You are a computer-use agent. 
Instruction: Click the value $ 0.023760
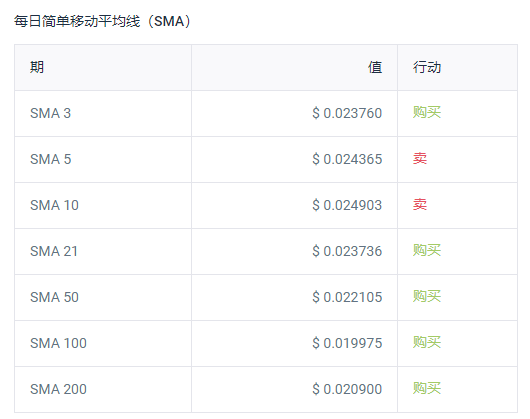(347, 113)
